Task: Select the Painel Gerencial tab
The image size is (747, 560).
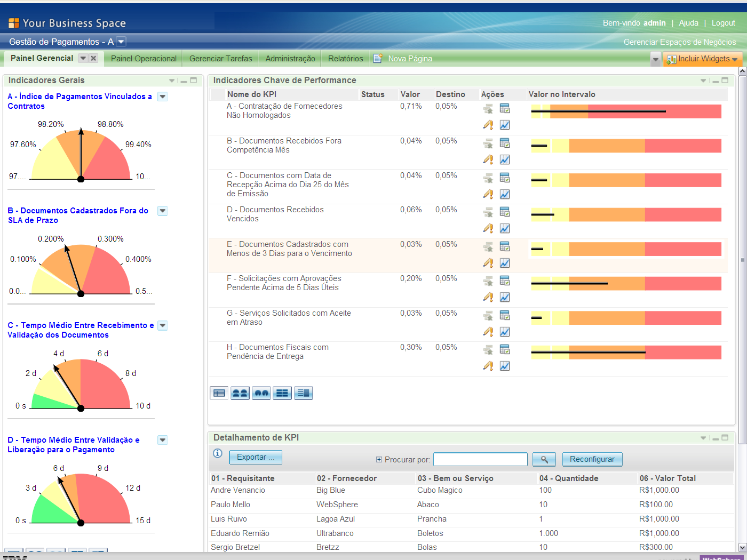Action: click(42, 58)
